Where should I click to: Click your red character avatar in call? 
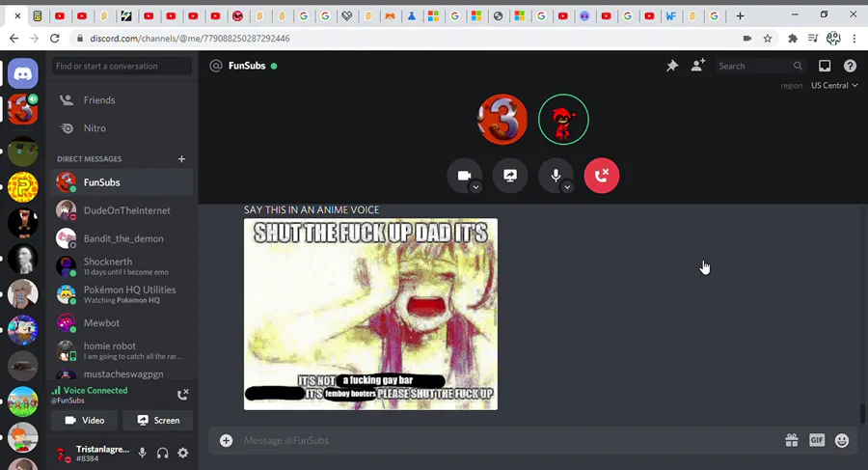[x=563, y=119]
